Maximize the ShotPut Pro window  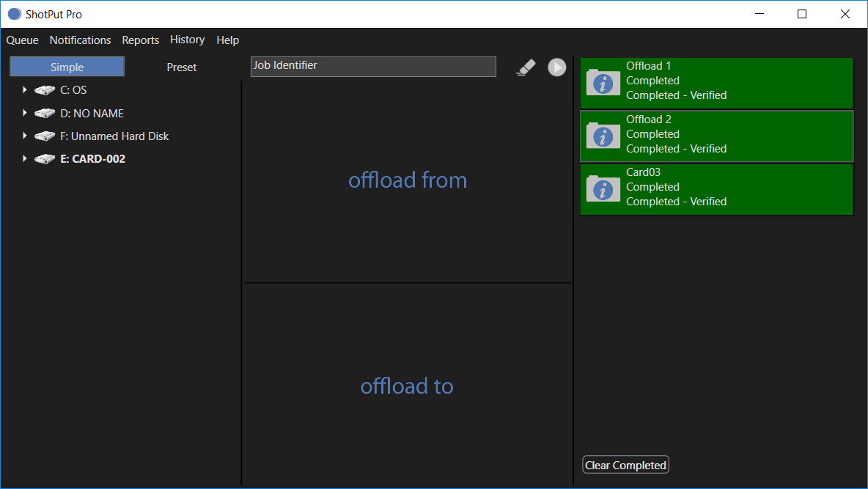801,14
